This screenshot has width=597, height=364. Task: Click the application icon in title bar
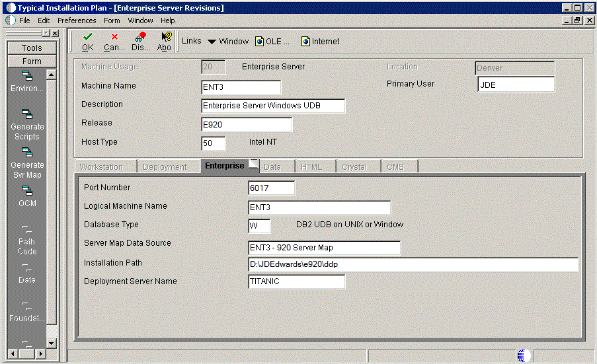click(x=11, y=8)
